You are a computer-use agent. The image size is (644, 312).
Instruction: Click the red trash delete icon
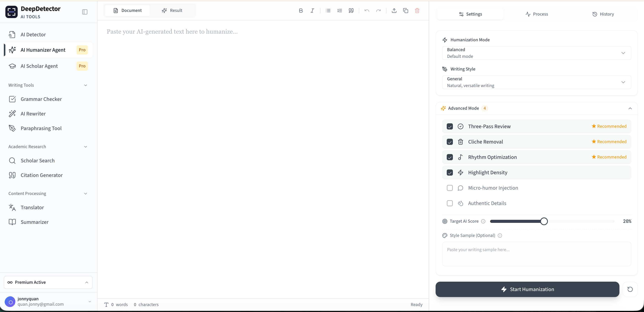(417, 11)
